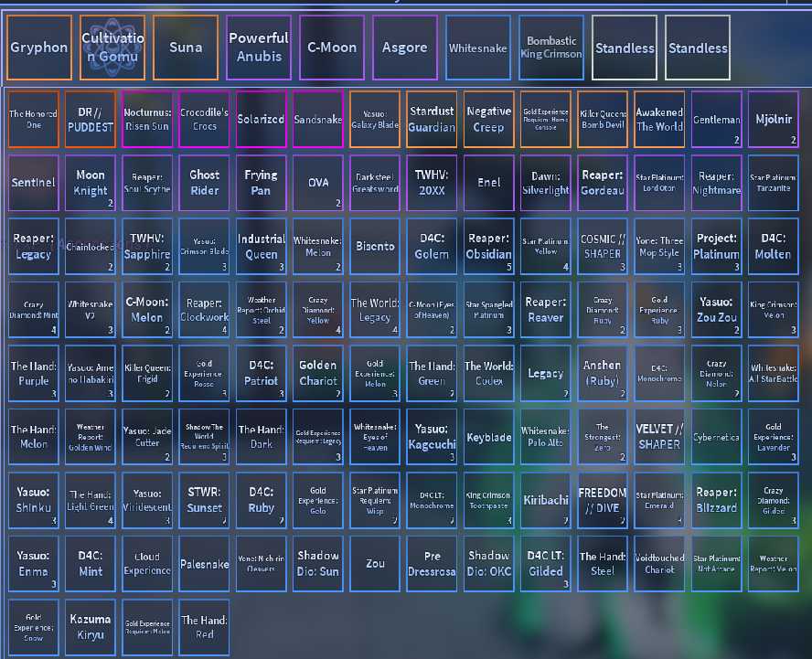Viewport: 812px width, 659px height.
Task: Choose the Reaper: Obsidian item
Action: (x=489, y=247)
